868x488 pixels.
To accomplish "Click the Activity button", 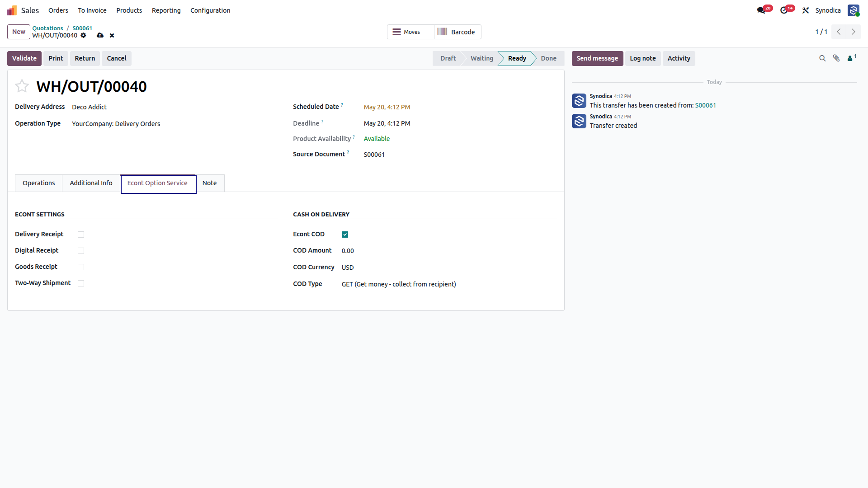I will pyautogui.click(x=679, y=58).
